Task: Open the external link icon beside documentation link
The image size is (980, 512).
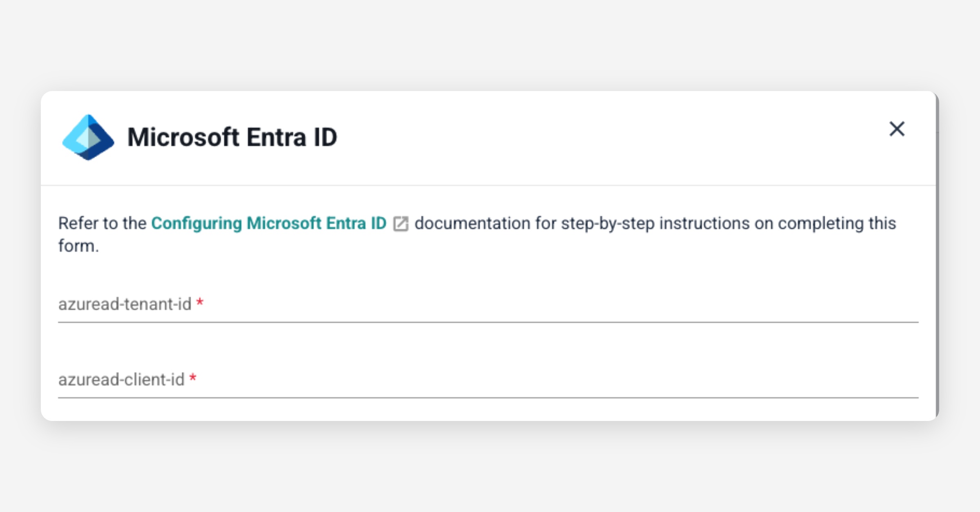Action: [401, 224]
